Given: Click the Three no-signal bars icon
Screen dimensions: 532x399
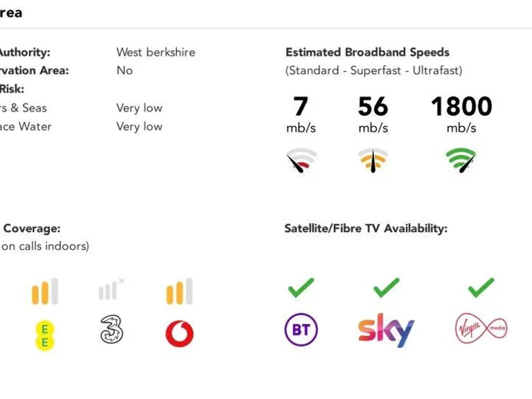Looking at the screenshot, I should 111,290.
